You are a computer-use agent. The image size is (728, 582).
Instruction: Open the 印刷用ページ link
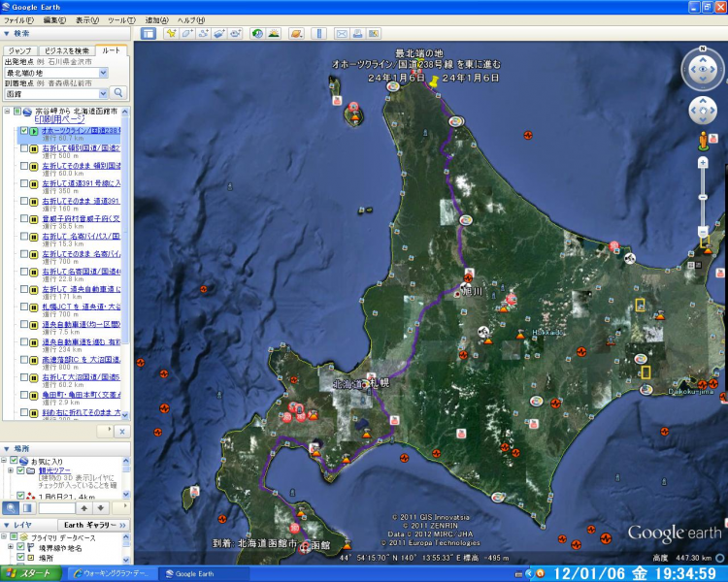click(59, 119)
